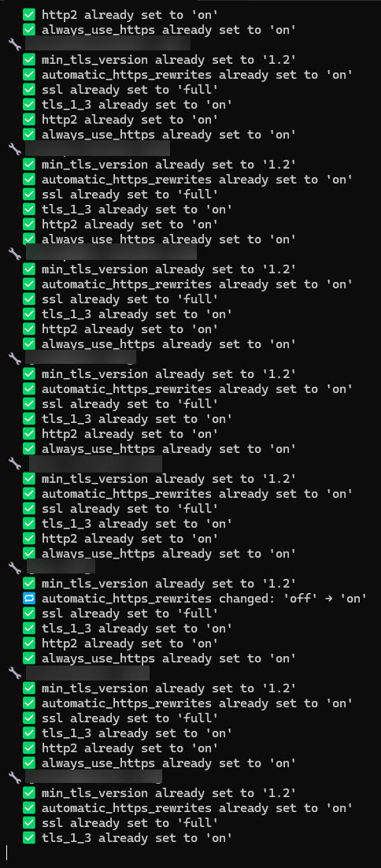Click the final "tls_1_3 already set to 'on'" text
The width and height of the screenshot is (381, 868).
coord(137,837)
